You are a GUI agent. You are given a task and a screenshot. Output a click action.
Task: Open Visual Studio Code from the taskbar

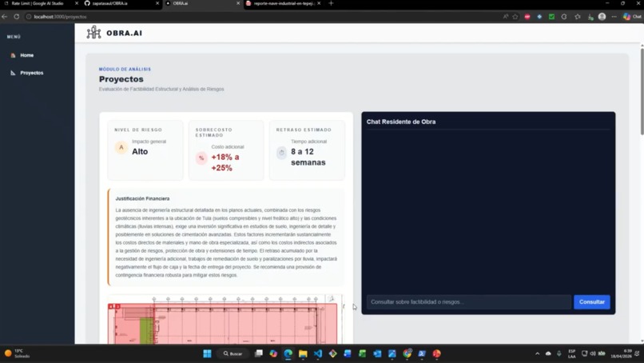[x=318, y=353]
